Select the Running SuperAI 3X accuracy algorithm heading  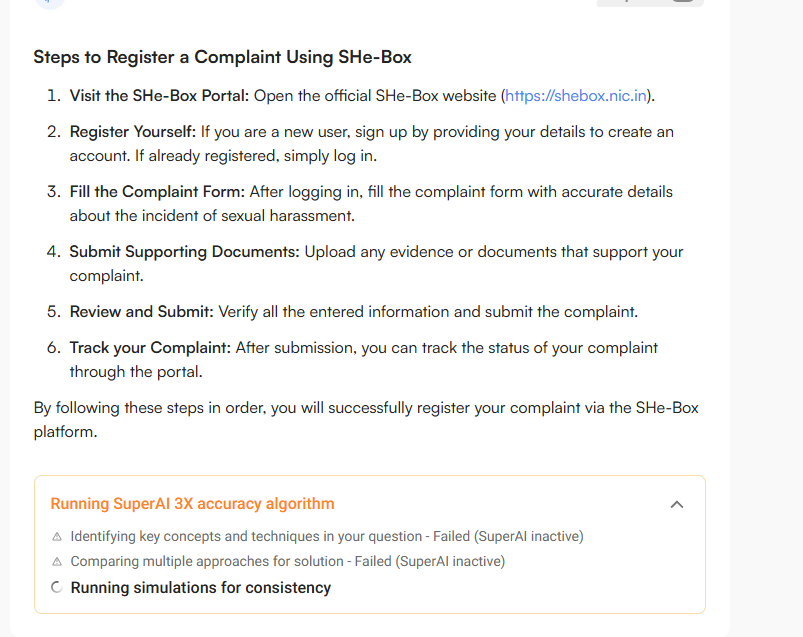pyautogui.click(x=193, y=503)
